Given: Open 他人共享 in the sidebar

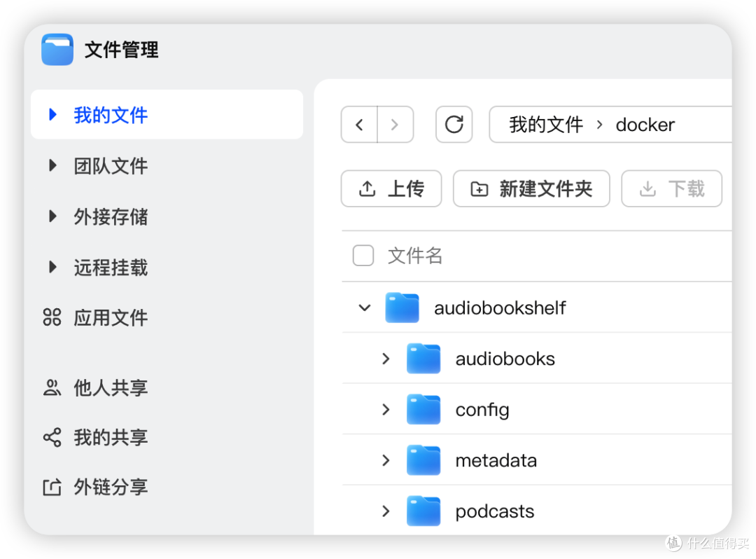Looking at the screenshot, I should (x=111, y=388).
